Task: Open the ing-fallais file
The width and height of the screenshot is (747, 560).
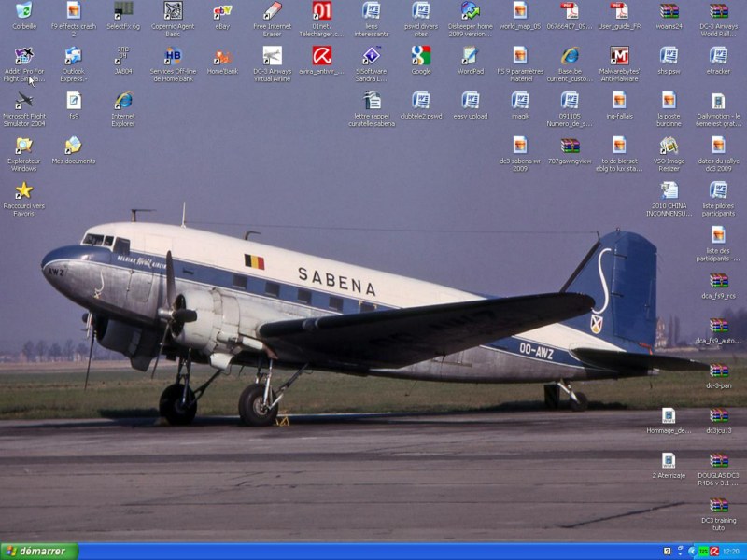Action: click(x=619, y=101)
